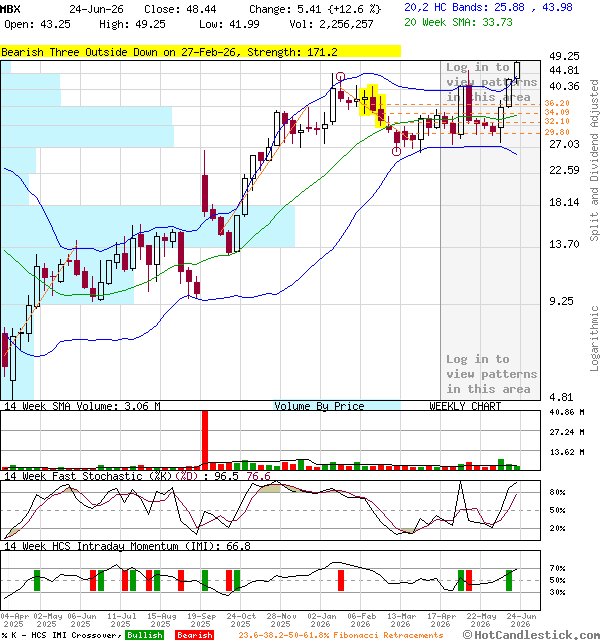Image resolution: width=600 pixels, height=640 pixels.
Task: Click the 80% stochastic axis label
Action: click(x=558, y=492)
